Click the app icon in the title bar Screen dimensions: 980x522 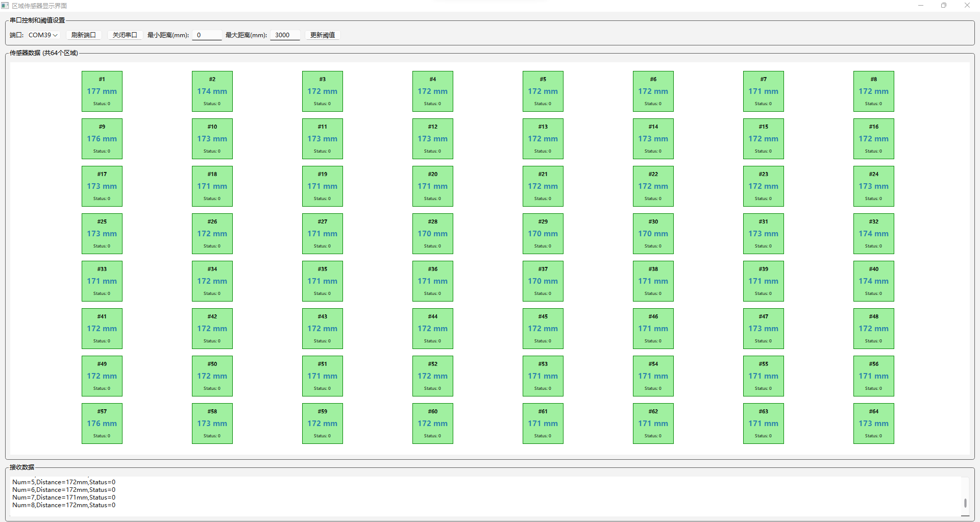point(5,6)
